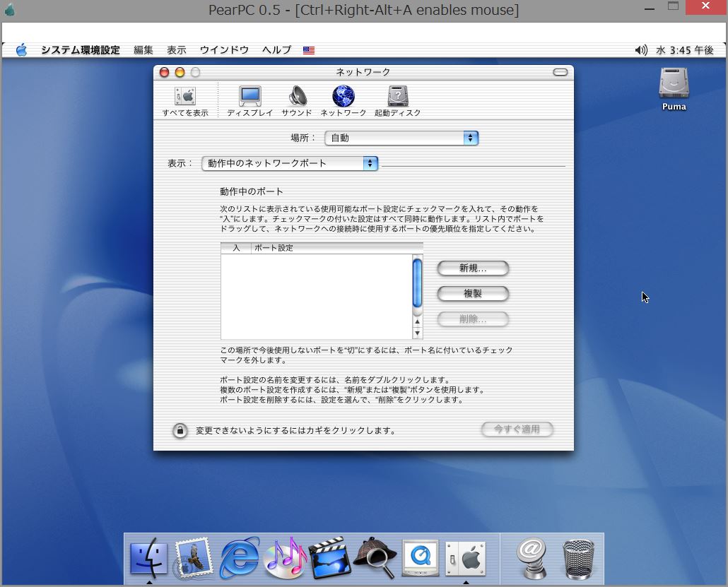Screen dimensions: 728x587
Task: Open the ウインドウ (Window) menu
Action: 224,49
